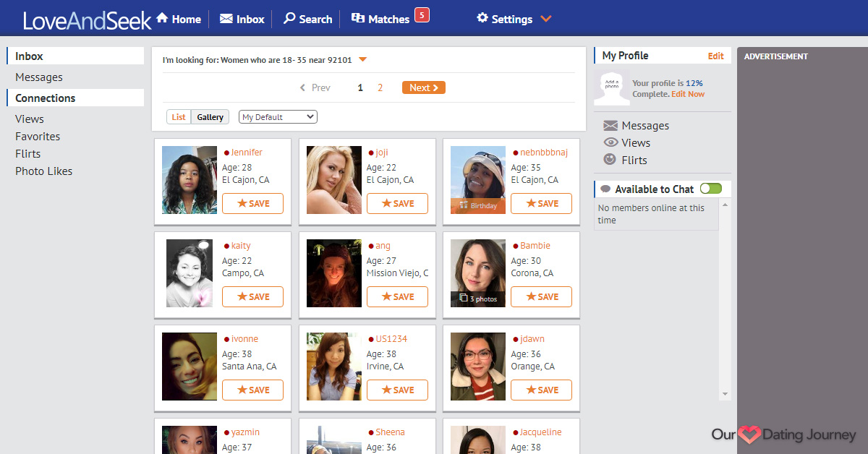Edit My Profile using the Edit link
The height and width of the screenshot is (454, 868).
[x=715, y=56]
